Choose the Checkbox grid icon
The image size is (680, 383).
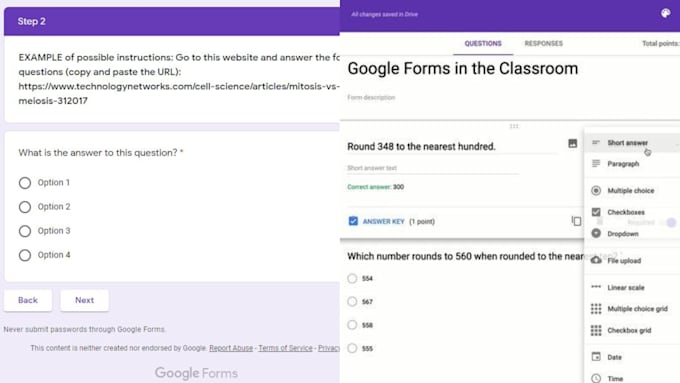[596, 331]
